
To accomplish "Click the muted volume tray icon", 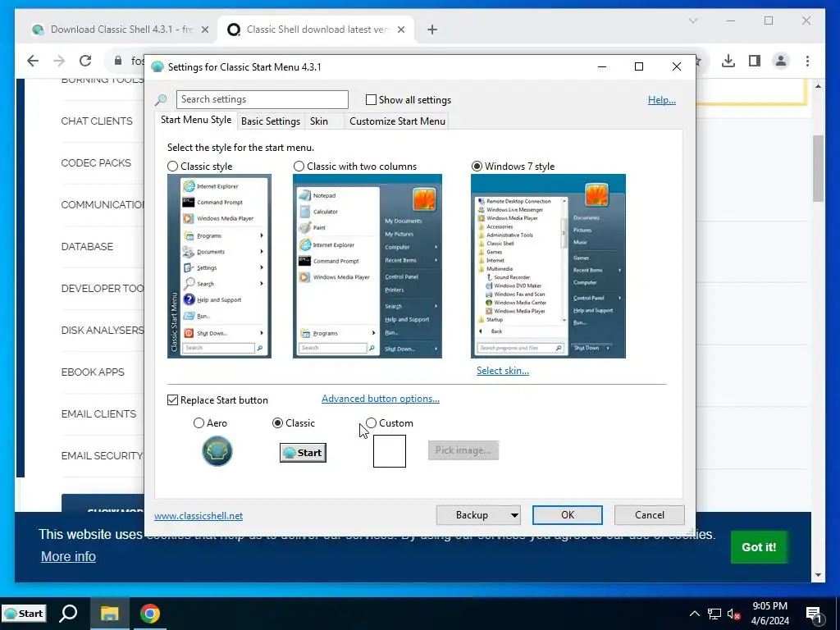I will click(x=733, y=614).
